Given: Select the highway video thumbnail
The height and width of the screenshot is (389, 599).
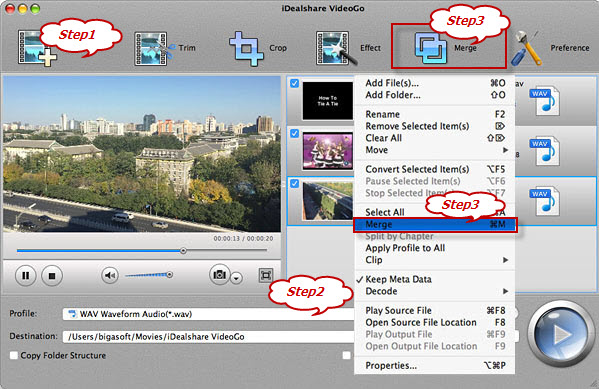Looking at the screenshot, I should 327,201.
